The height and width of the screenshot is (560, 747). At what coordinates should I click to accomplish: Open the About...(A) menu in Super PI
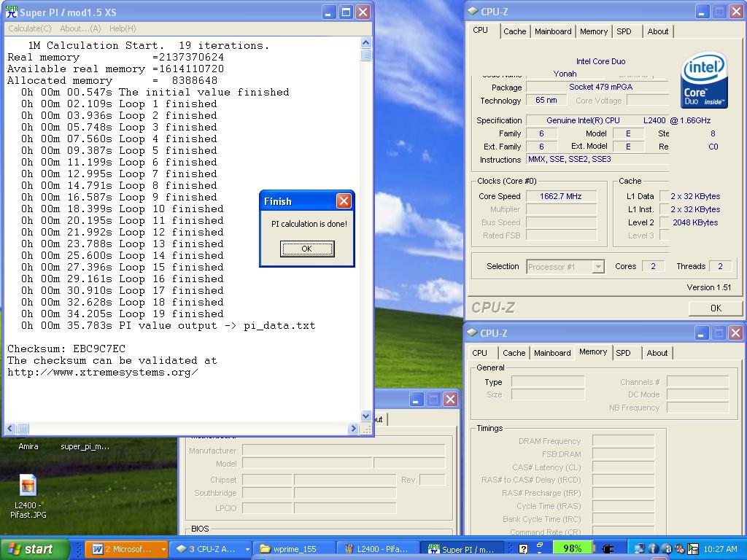pos(80,28)
